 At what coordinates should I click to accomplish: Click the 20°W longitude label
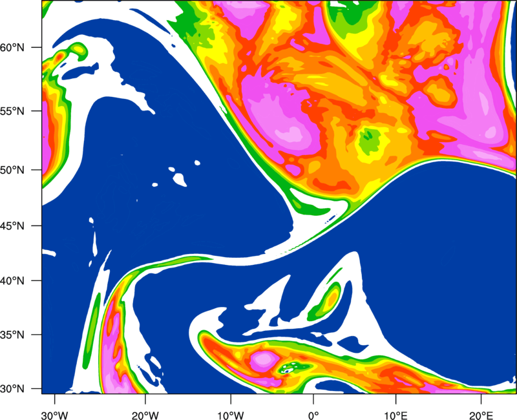[145, 415]
